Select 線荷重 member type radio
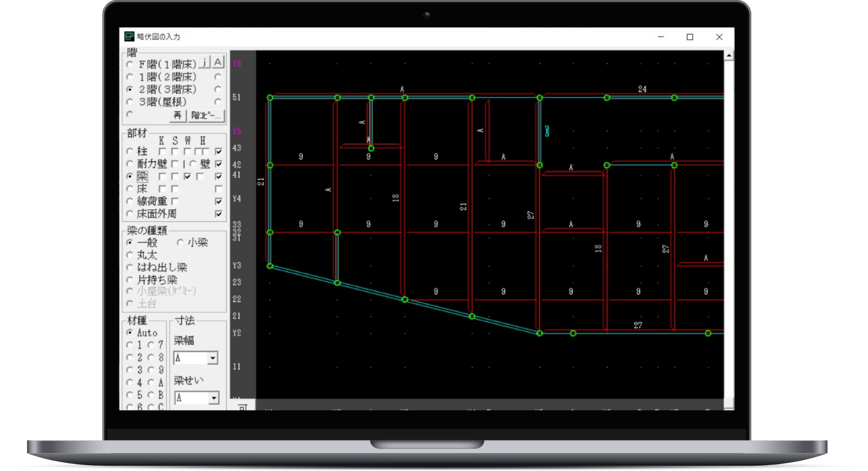 [x=129, y=201]
